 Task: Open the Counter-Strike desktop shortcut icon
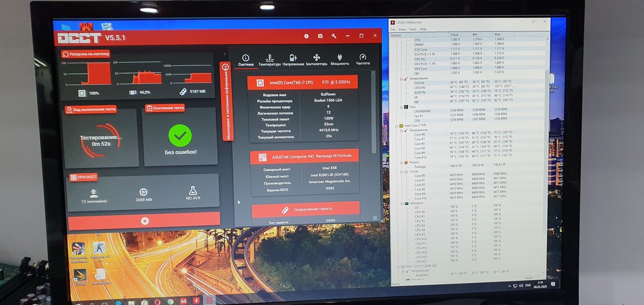point(99,250)
